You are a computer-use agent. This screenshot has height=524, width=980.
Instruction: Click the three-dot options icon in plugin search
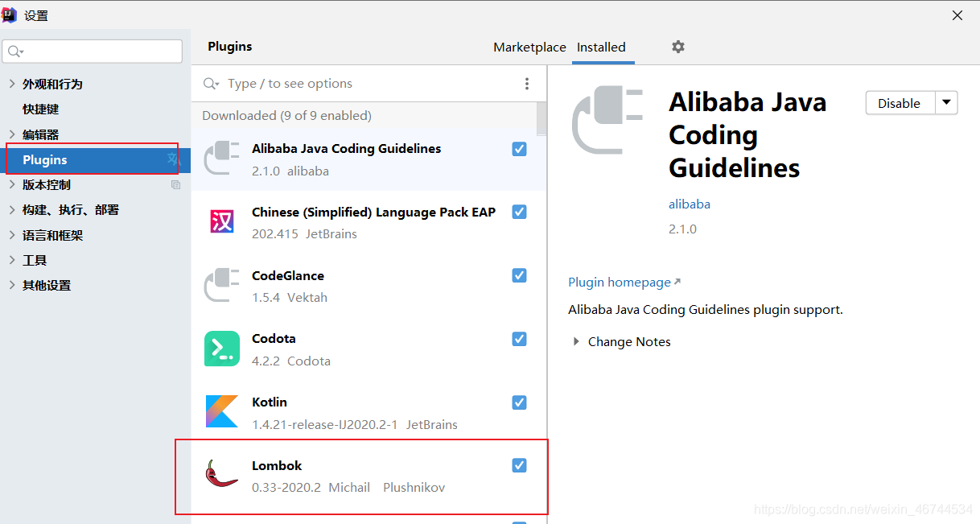tap(527, 84)
